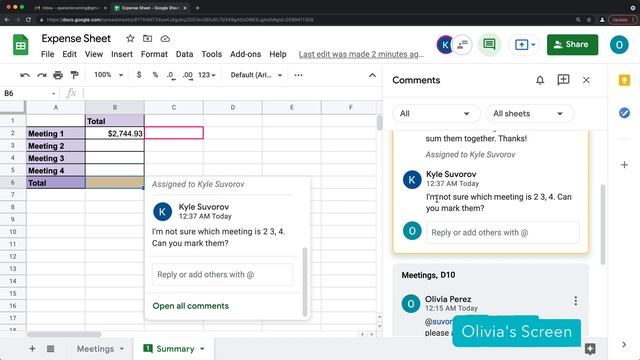Check the cloud save status icon
This screenshot has width=640, height=360.
[x=165, y=38]
